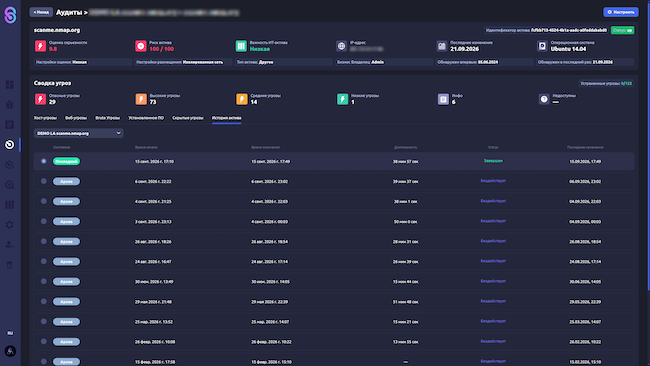Open the dashboard grid icon in the sidebar
The height and width of the screenshot is (366, 650).
[10, 85]
